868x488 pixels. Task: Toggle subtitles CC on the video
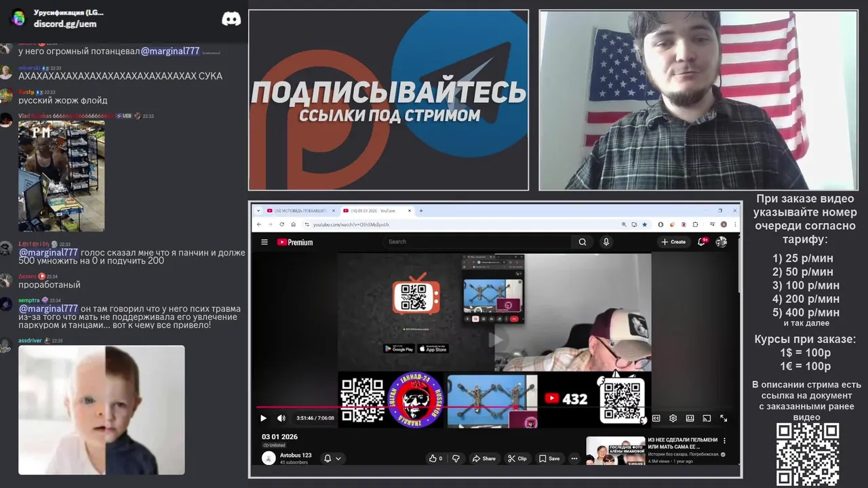pyautogui.click(x=656, y=418)
